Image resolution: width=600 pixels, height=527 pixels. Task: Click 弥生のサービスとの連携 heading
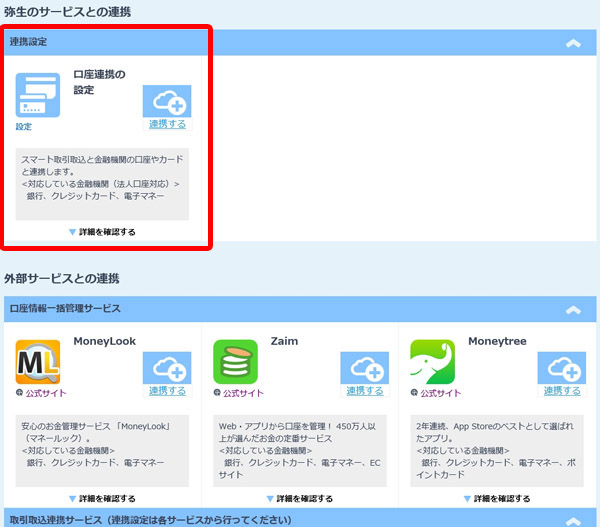point(67,12)
